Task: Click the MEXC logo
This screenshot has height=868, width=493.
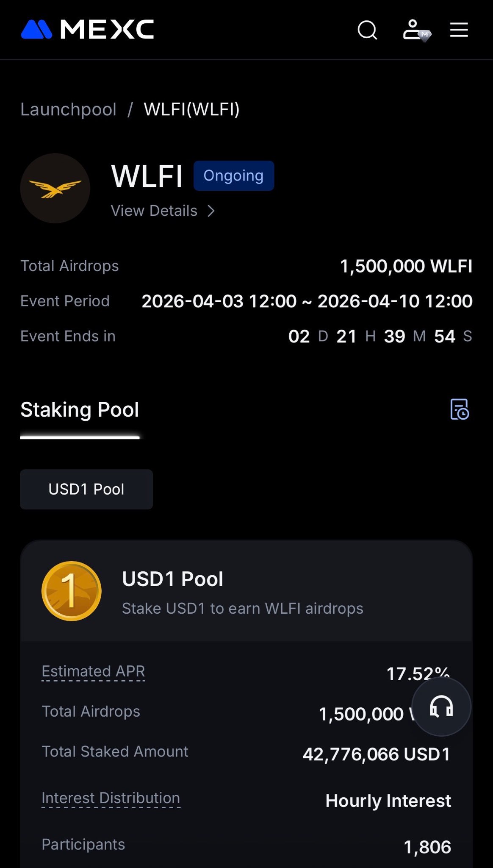Action: click(x=87, y=30)
